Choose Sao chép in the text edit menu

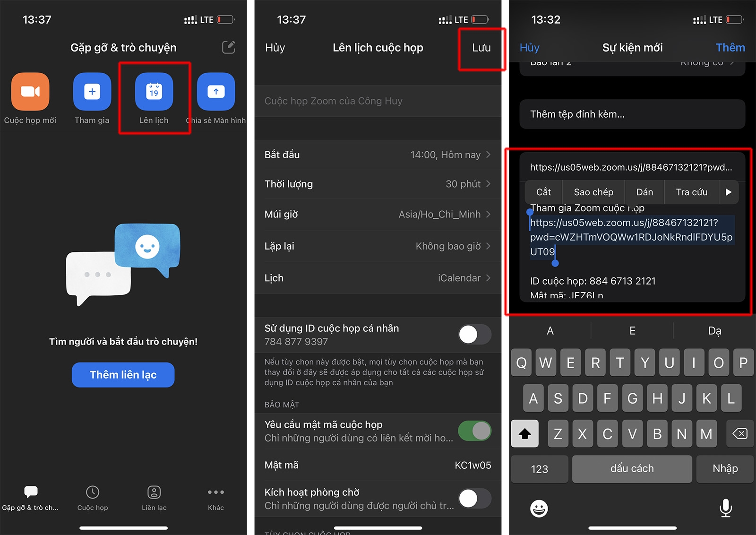593,192
